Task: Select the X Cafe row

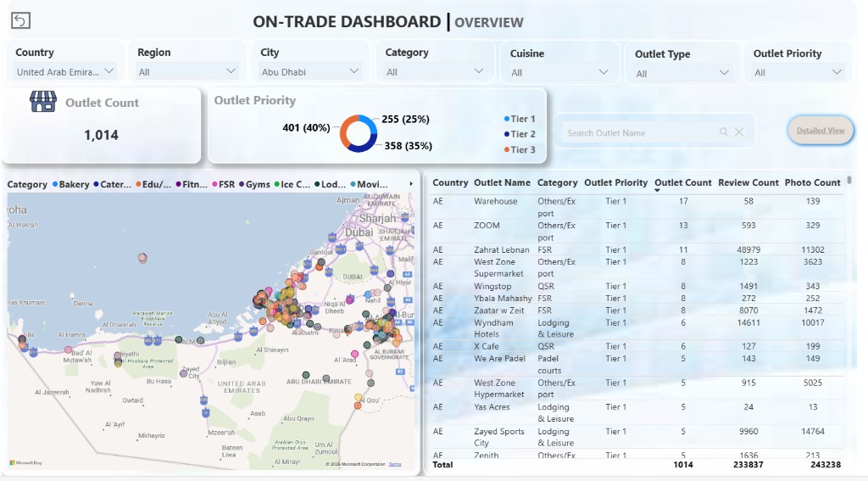Action: coord(637,346)
